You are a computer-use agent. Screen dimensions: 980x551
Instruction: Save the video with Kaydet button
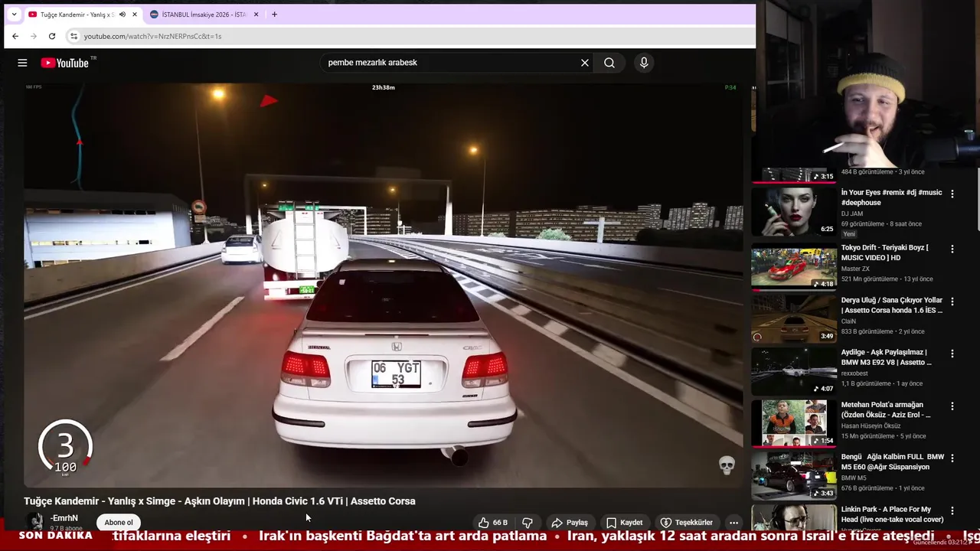pos(625,523)
